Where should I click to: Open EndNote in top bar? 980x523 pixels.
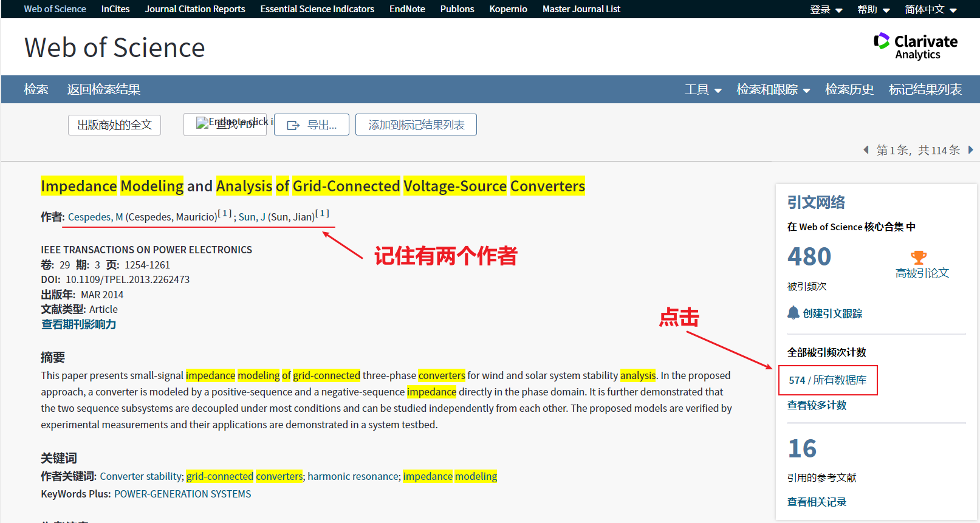[x=407, y=9]
